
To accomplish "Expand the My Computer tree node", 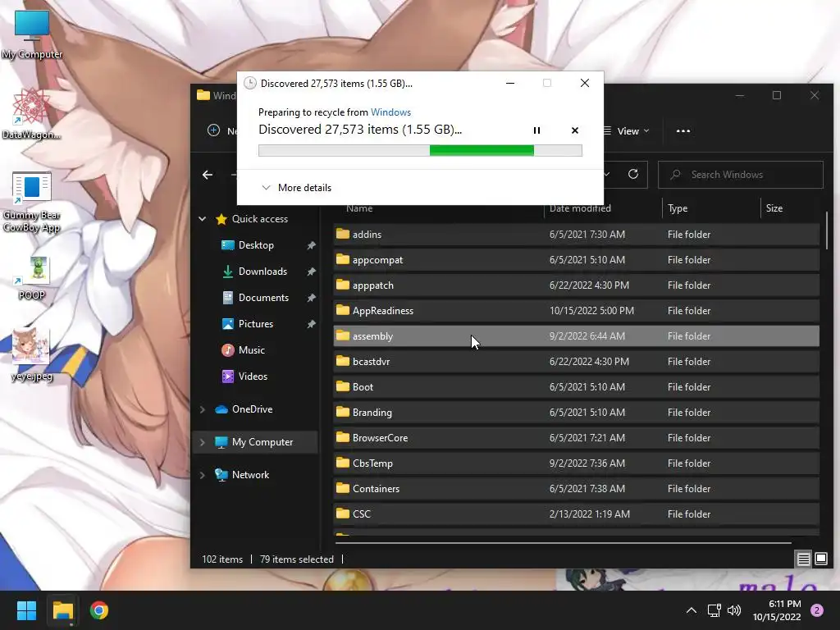I will point(203,442).
